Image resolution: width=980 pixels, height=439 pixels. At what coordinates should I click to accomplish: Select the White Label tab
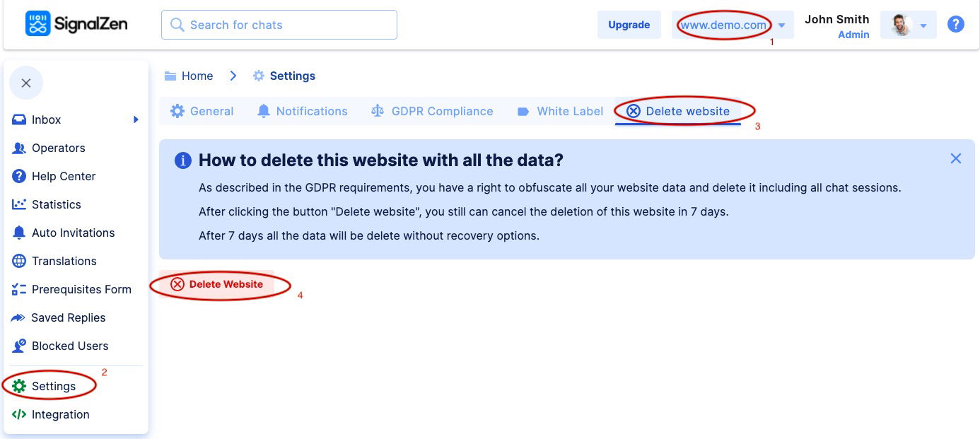point(560,111)
